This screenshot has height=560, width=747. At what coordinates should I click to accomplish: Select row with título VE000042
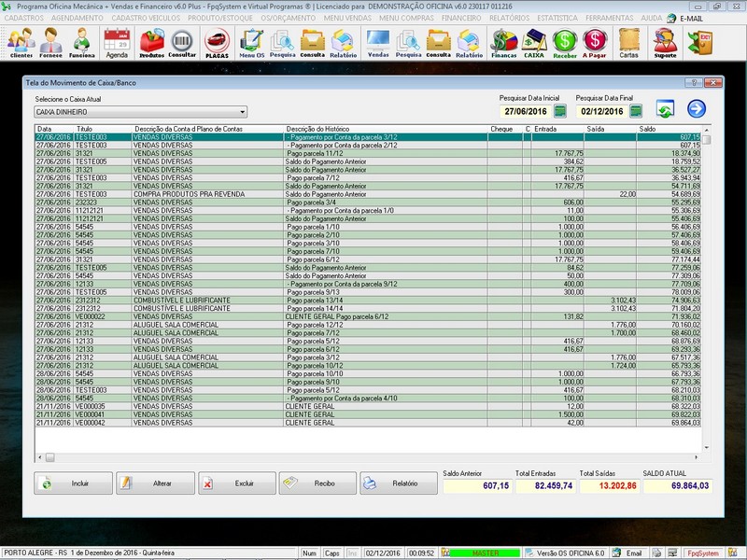pos(368,423)
